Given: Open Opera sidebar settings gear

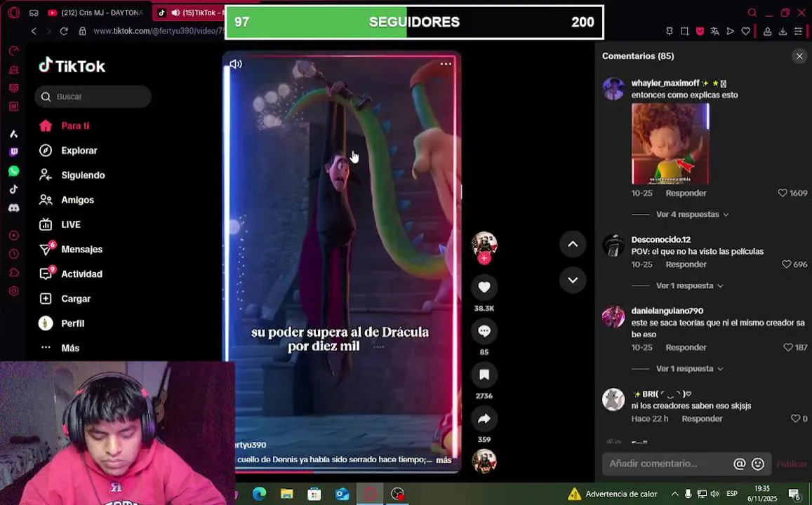Looking at the screenshot, I should (14, 291).
